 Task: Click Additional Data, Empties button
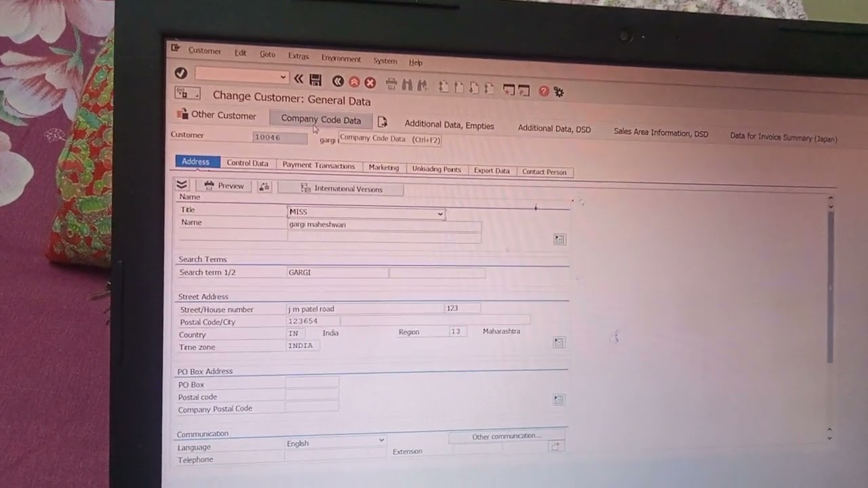(450, 125)
